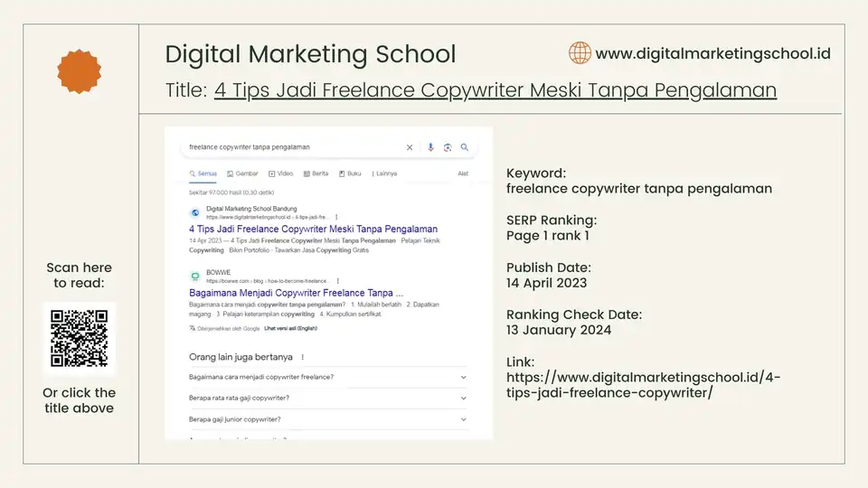Screen dimensions: 868x488
Task: Click the Alat tools button
Action: (463, 174)
